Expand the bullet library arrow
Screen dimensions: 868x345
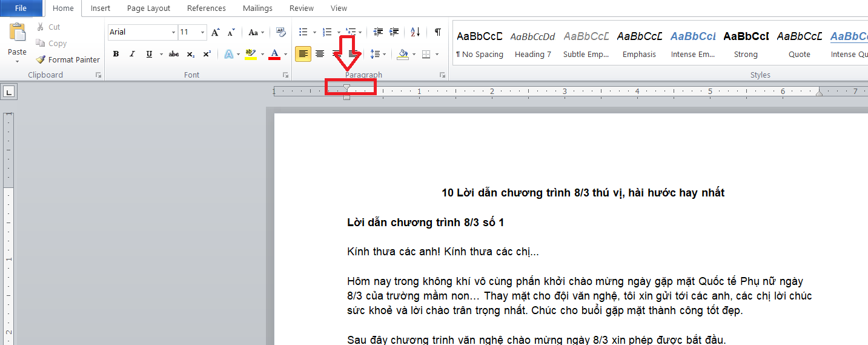(314, 32)
